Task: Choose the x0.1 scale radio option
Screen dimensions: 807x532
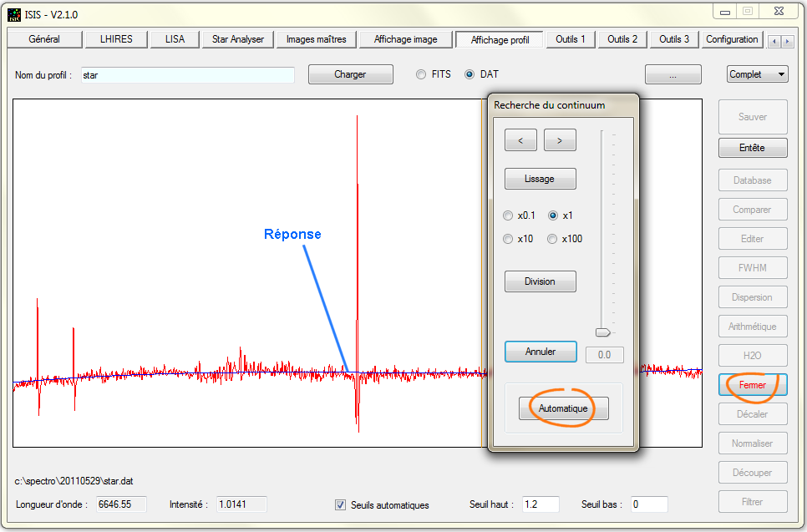Action: tap(508, 215)
